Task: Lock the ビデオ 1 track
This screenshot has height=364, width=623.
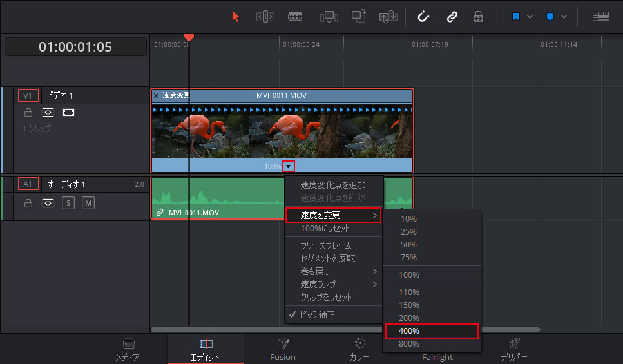Action: [28, 113]
